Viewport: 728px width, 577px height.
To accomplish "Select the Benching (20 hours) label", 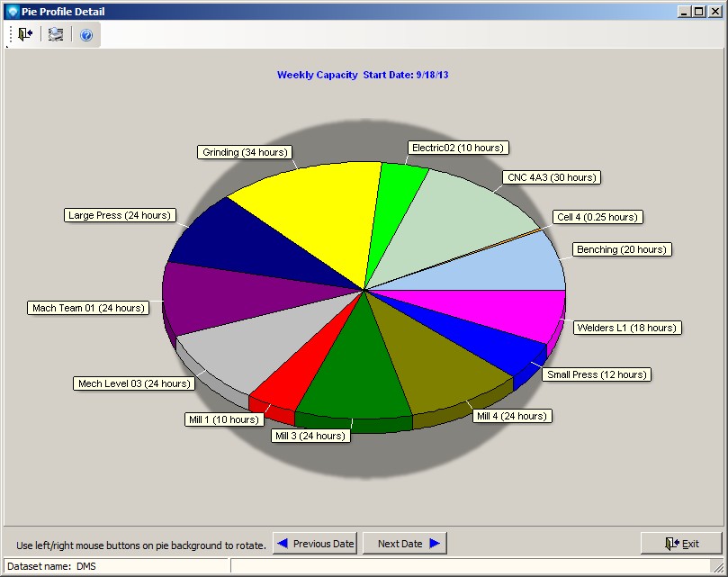I will click(x=622, y=249).
